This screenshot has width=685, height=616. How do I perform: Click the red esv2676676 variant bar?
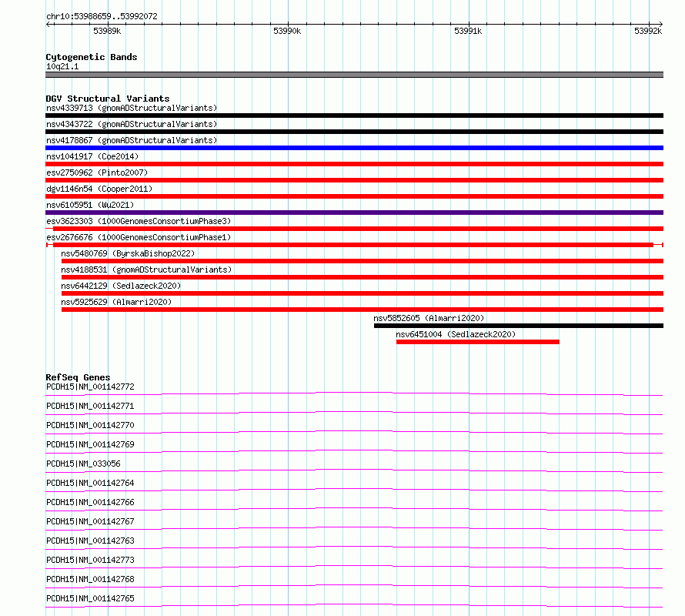354,245
